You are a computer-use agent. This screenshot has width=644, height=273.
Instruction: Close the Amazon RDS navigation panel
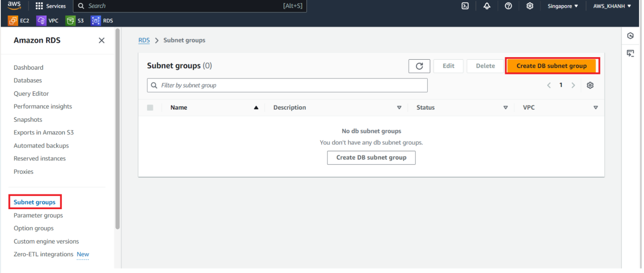tap(101, 40)
